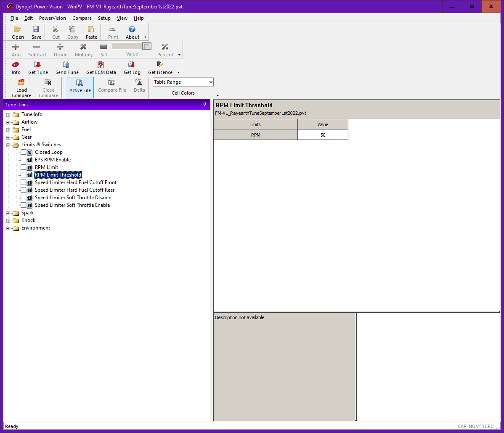Open the Setup menu
Image resolution: width=504 pixels, height=433 pixels.
coord(104,18)
